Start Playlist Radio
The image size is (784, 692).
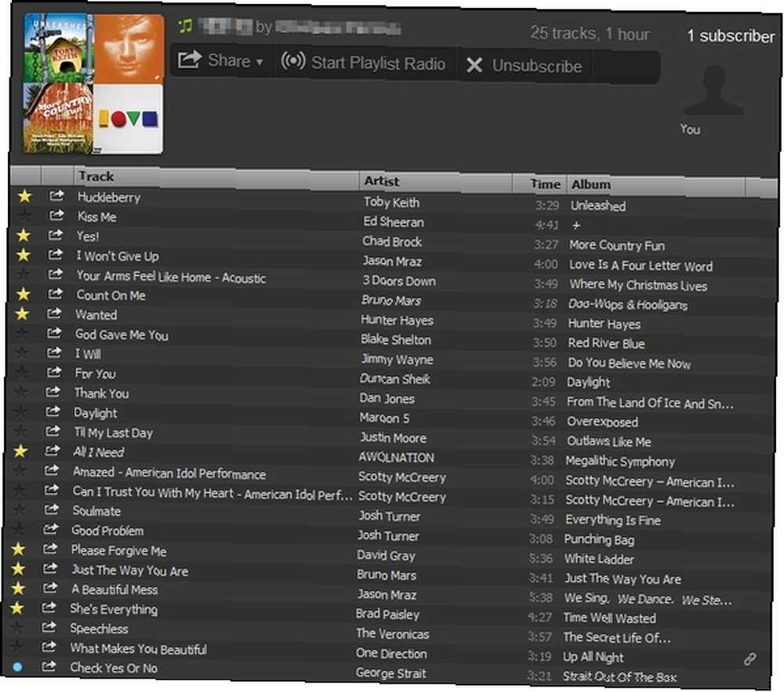[364, 63]
